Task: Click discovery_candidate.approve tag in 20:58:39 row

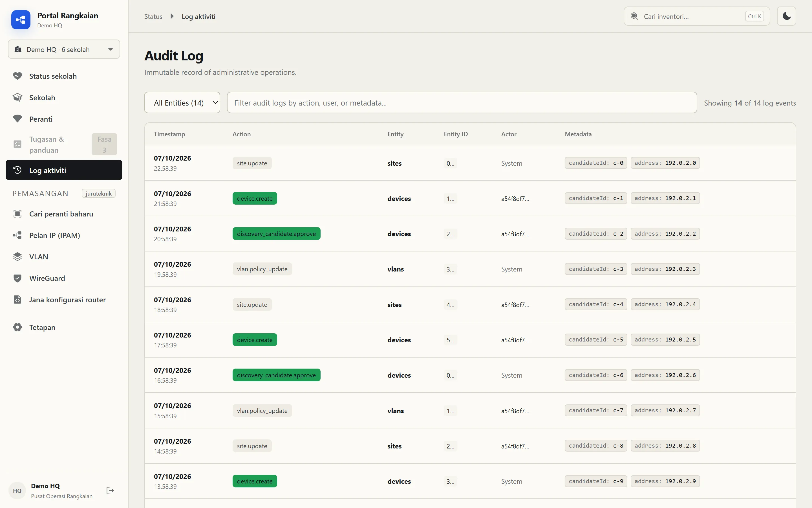Action: [x=276, y=234]
